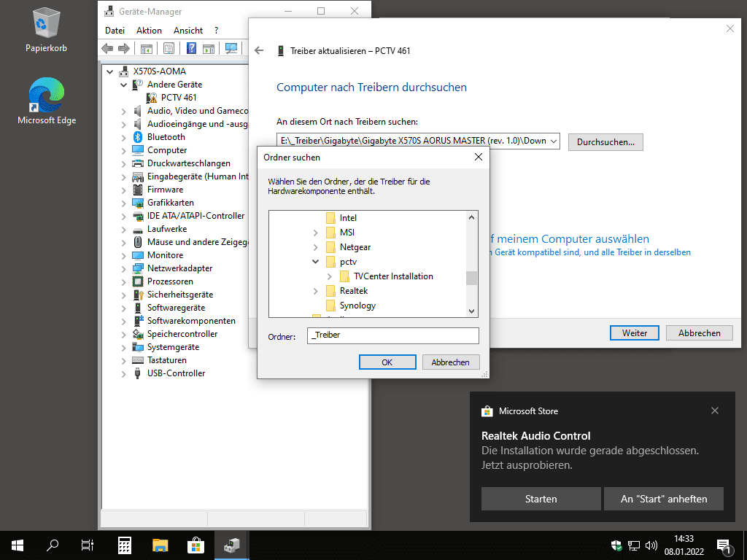Click the show/hide action pane toolbar icon
The height and width of the screenshot is (560, 747).
point(209,48)
